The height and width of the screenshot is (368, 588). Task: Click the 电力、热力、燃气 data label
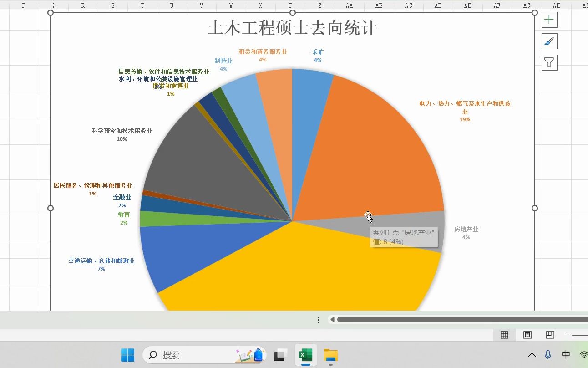pyautogui.click(x=465, y=111)
